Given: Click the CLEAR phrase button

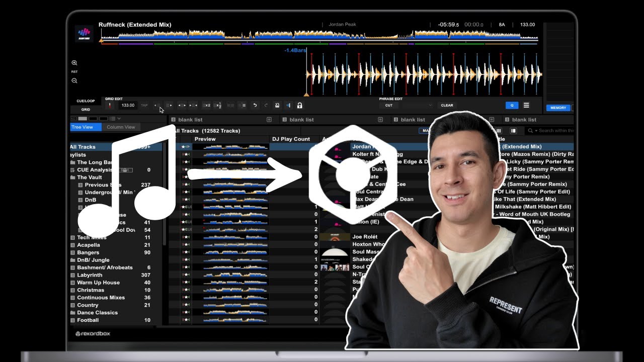Looking at the screenshot, I should pyautogui.click(x=447, y=105).
